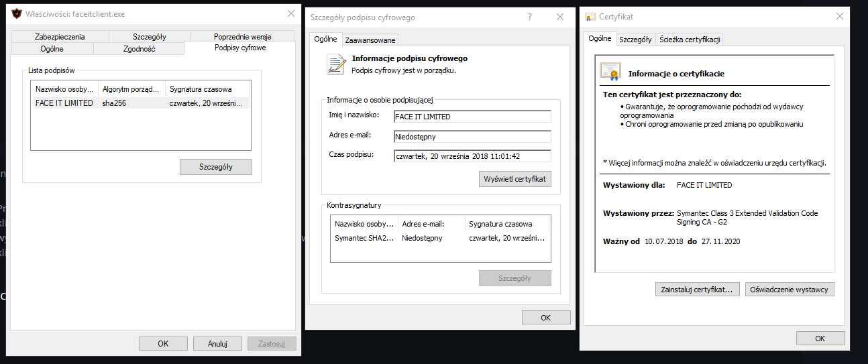Click the text Podpis cyfrowy jest w porządku
868x364 pixels.
404,70
